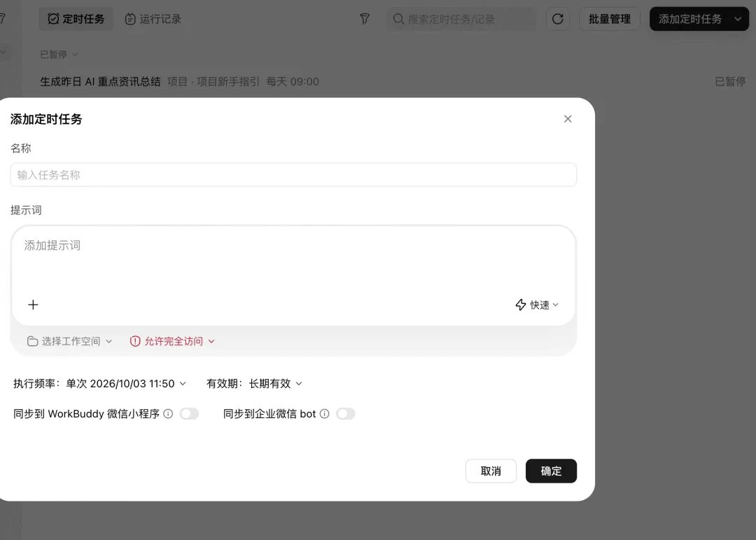Open the 选择工作空间 dropdown

point(69,341)
